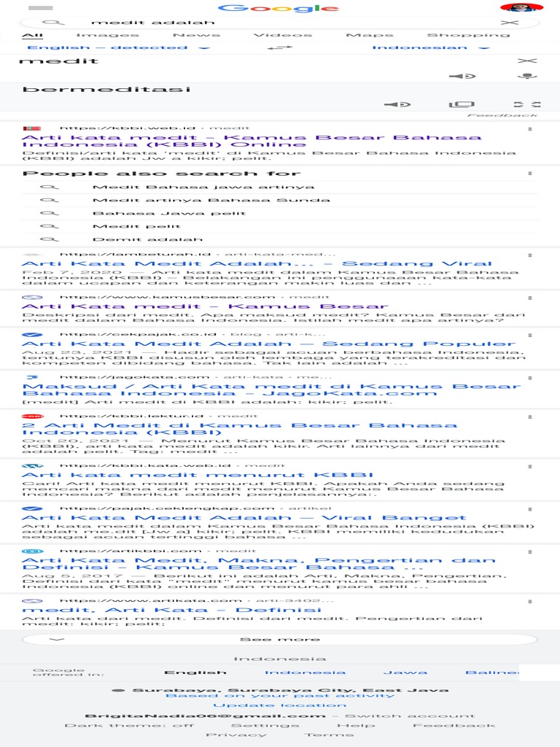Tap microphone for voice input
The height and width of the screenshot is (747, 560).
pos(527,76)
